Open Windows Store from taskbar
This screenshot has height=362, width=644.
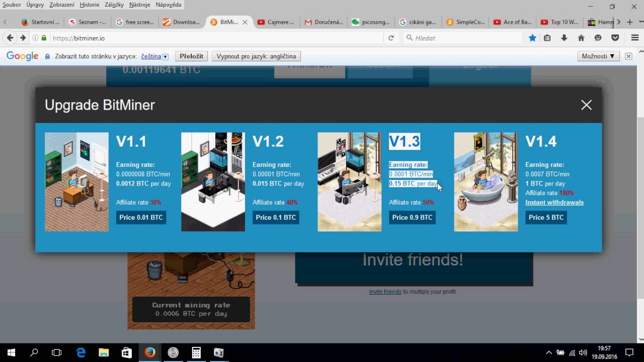[127, 352]
